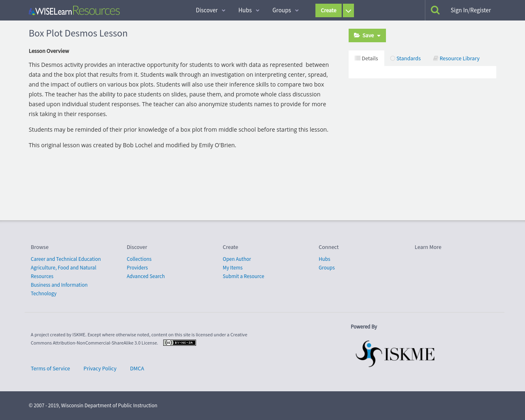Open Career and Technical Education link
Image resolution: width=525 pixels, height=420 pixels.
tap(66, 259)
